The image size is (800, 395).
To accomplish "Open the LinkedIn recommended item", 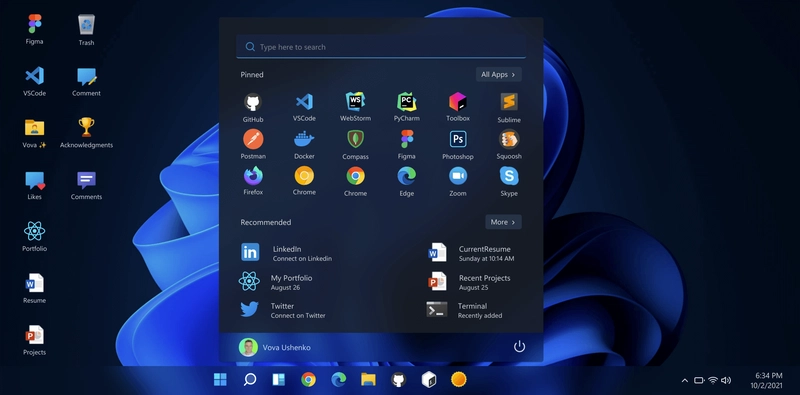I will [287, 253].
